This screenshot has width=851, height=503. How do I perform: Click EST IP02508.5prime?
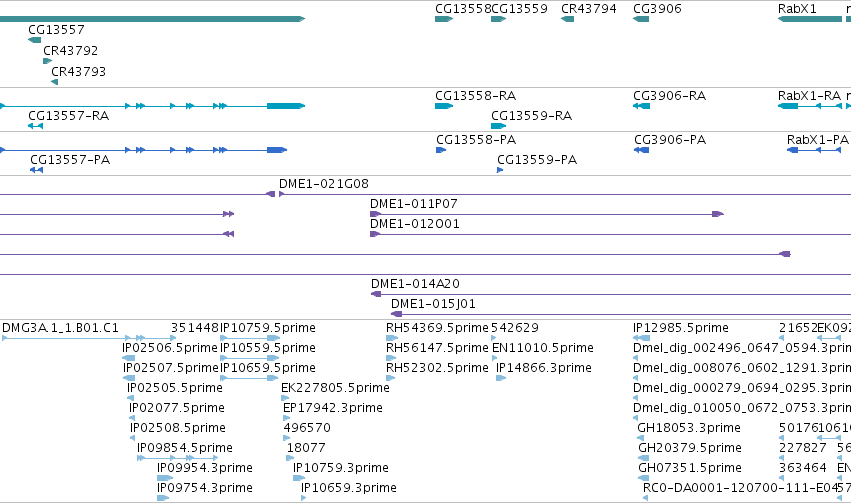pos(133,438)
